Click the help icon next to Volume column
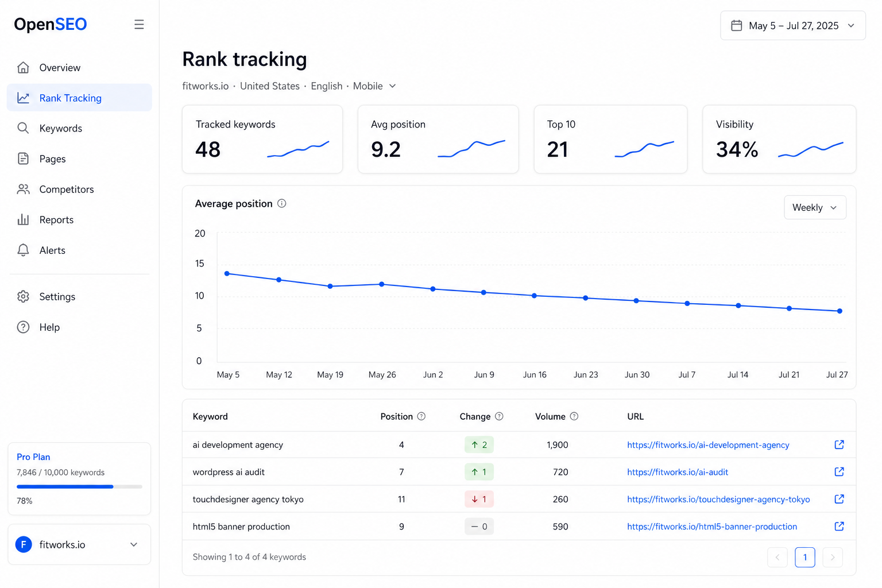 (574, 416)
